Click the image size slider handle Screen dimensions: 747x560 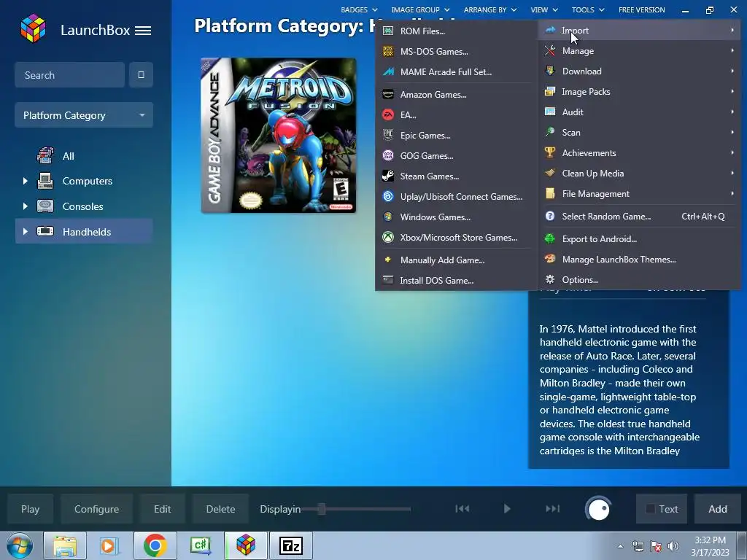322,509
